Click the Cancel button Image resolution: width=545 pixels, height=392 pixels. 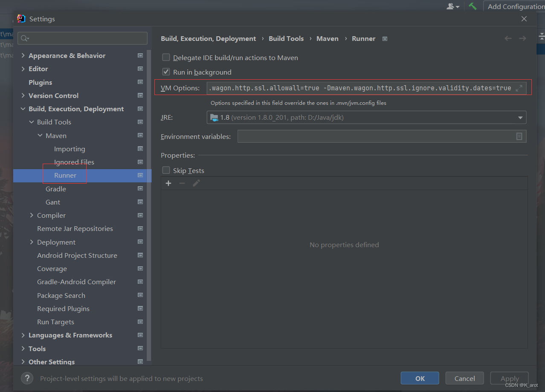click(465, 378)
